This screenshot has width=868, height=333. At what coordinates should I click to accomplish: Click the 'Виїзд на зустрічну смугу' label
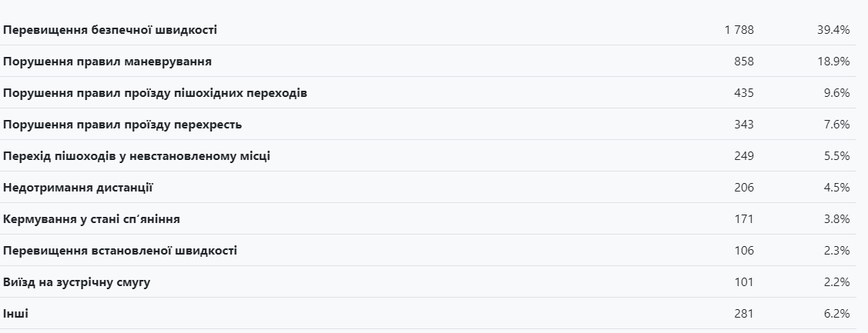[x=77, y=282]
